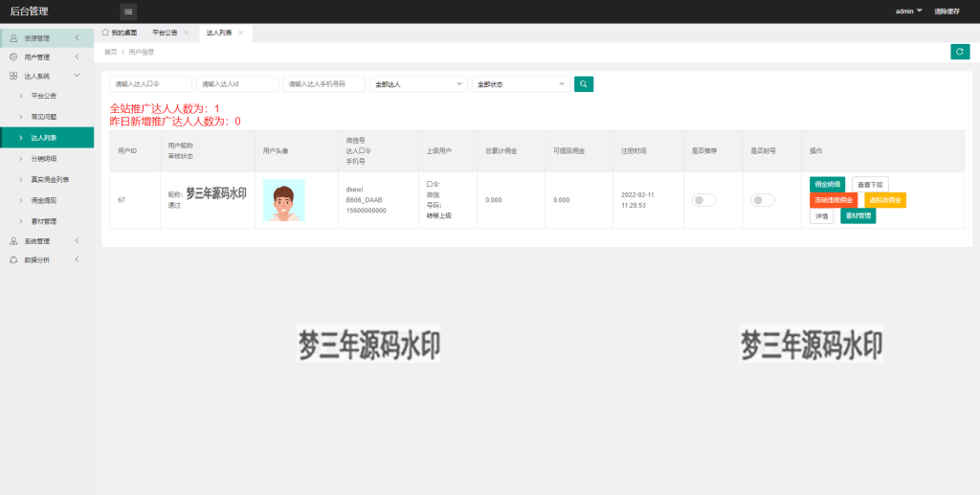Expand 系统管理 using its chevron
Screen dimensions: 980x495
(77, 240)
